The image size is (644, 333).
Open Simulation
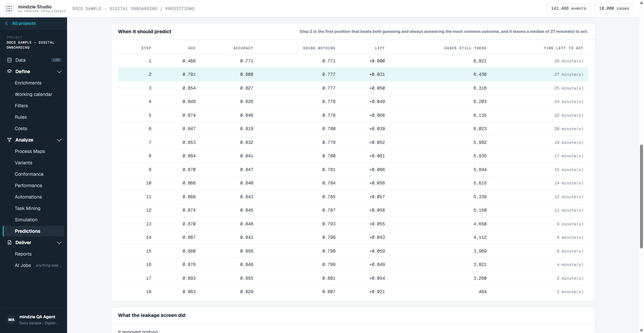[26, 220]
